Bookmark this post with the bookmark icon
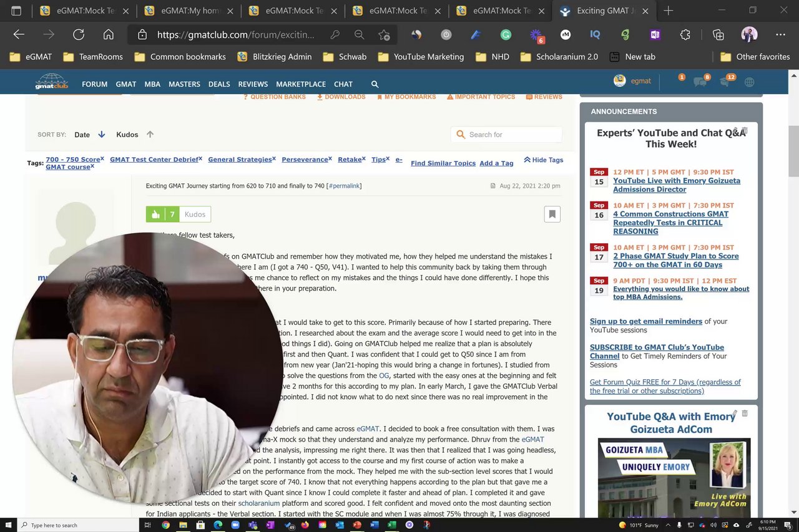This screenshot has width=799, height=532. click(x=552, y=214)
